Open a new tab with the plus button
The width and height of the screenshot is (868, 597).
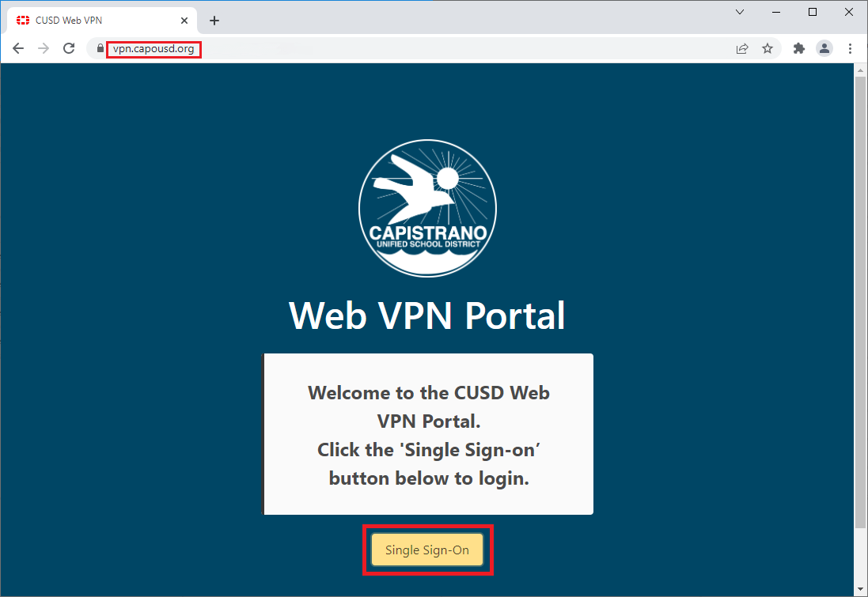(x=214, y=21)
